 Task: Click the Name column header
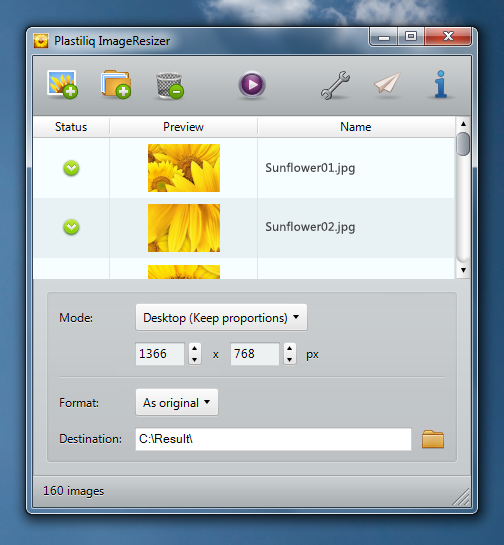[x=356, y=127]
